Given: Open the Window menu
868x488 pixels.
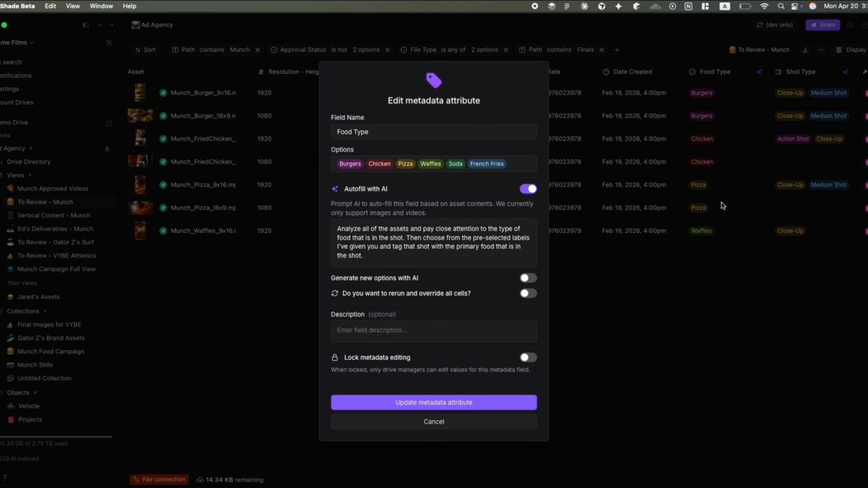Looking at the screenshot, I should [102, 6].
